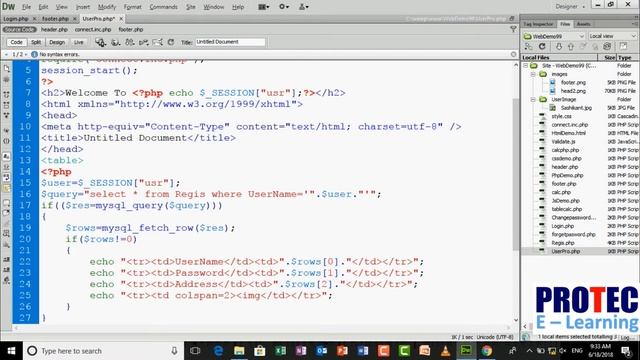Click the Preview in Browser globe icon

pyautogui.click(x=116, y=42)
